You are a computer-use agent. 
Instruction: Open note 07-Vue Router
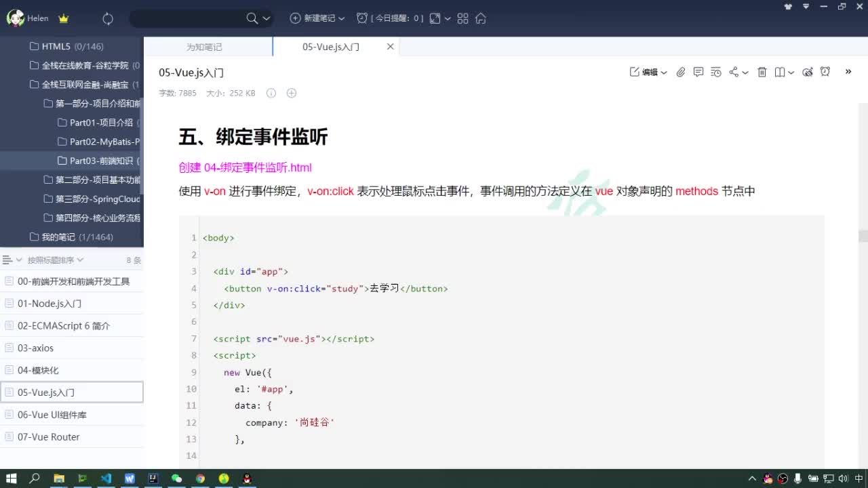[72, 437]
